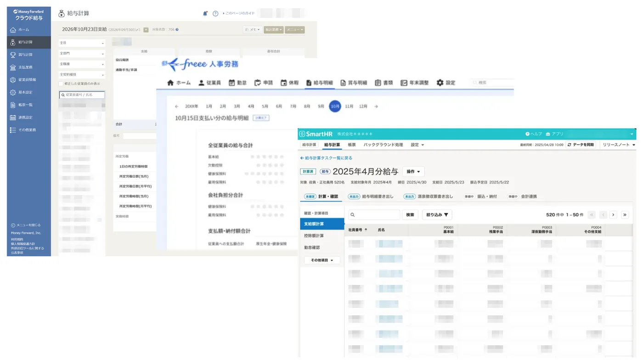Open the 全社 dropdown filter
The height and width of the screenshot is (364, 643).
(82, 43)
